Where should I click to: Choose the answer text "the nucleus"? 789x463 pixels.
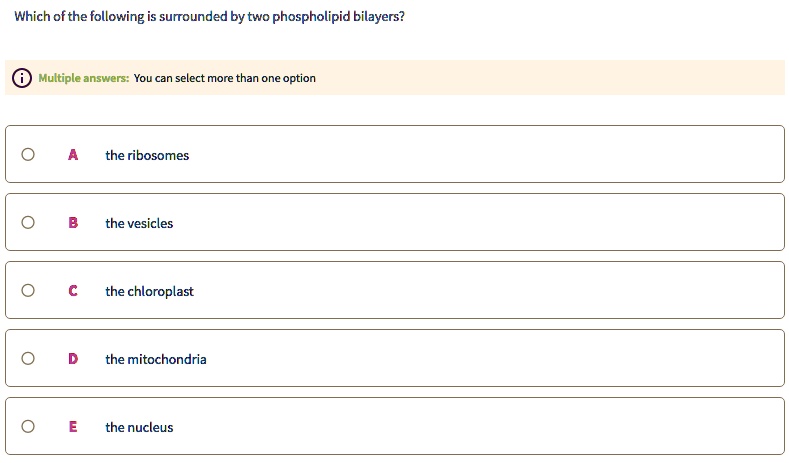139,427
